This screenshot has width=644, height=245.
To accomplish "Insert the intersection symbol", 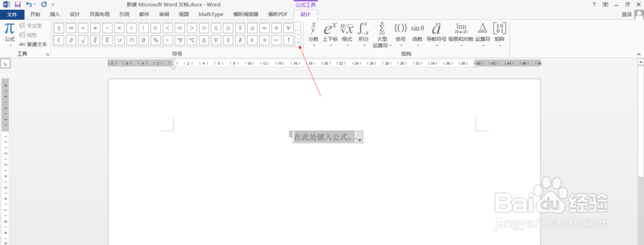I will point(131,40).
